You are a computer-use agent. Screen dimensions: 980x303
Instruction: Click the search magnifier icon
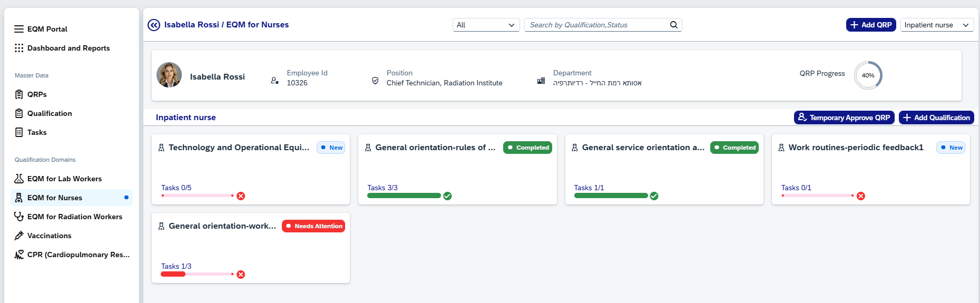(673, 25)
